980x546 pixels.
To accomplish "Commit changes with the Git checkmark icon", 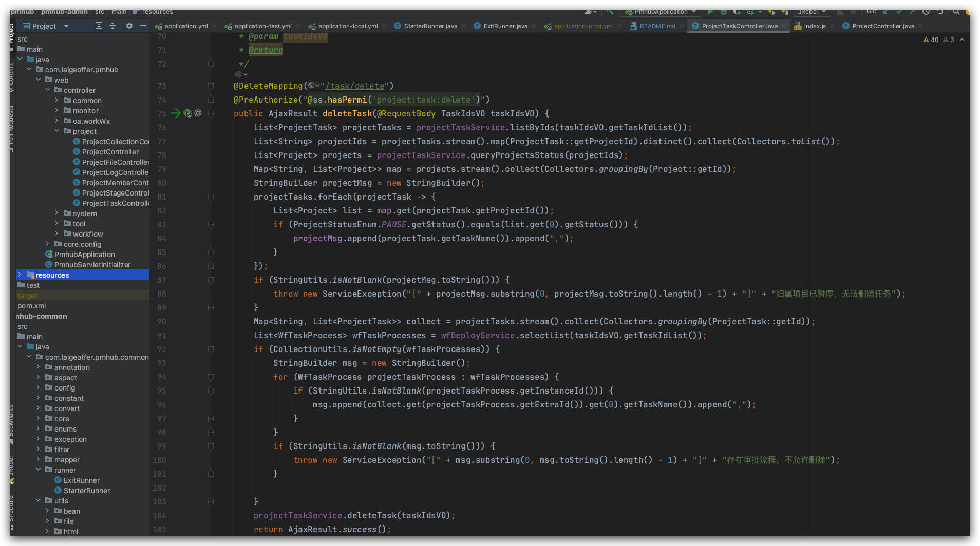I will click(x=899, y=12).
